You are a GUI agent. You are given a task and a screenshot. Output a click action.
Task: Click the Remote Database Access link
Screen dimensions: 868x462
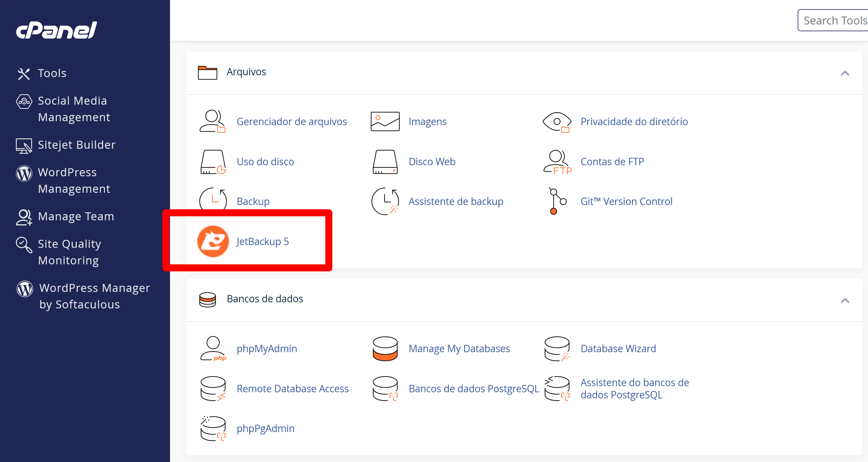[x=293, y=389]
